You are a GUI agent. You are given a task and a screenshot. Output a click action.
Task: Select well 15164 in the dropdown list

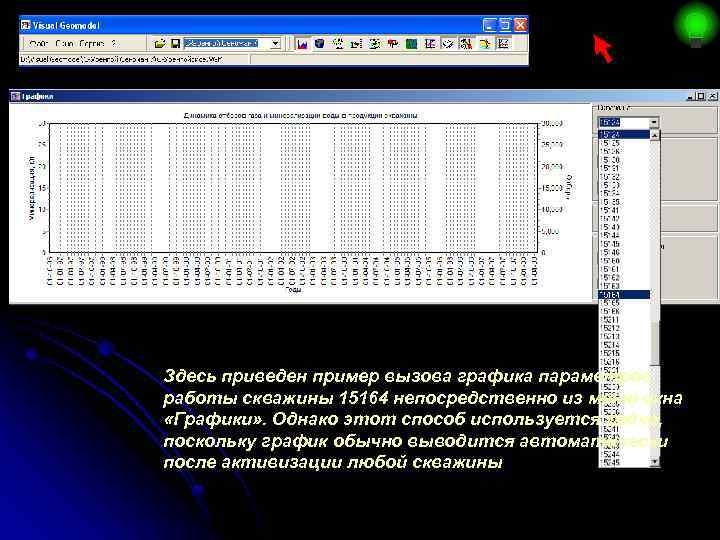point(624,295)
